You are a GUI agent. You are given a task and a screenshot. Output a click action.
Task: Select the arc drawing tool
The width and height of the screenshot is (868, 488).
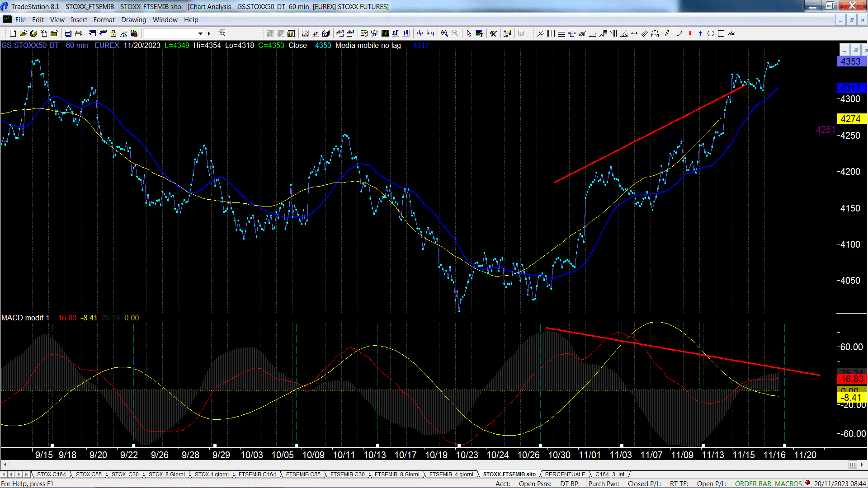(655, 33)
